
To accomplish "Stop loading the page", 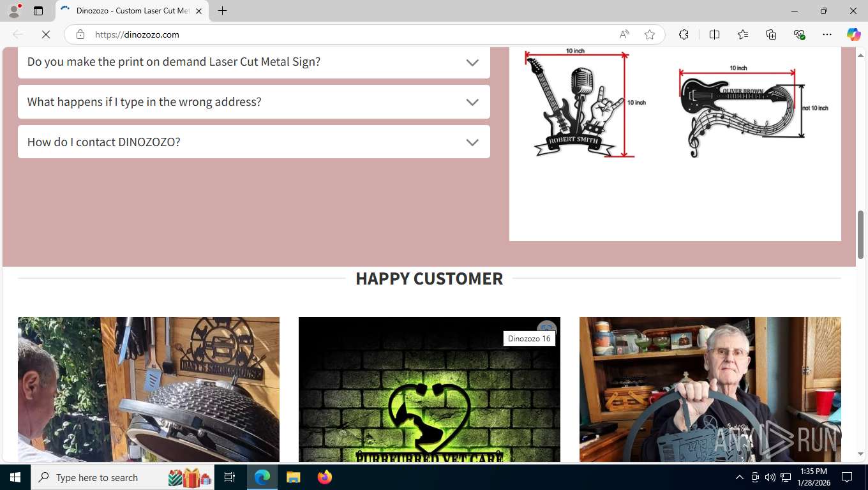I will (x=46, y=34).
